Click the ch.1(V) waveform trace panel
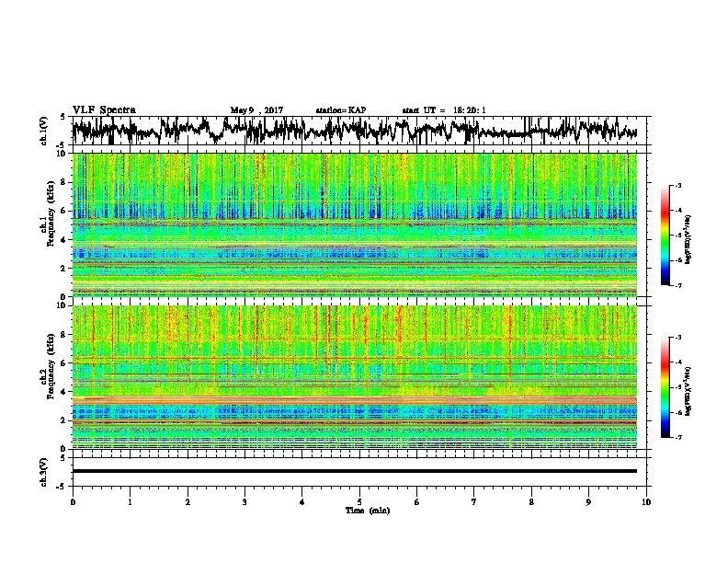 coord(359,131)
